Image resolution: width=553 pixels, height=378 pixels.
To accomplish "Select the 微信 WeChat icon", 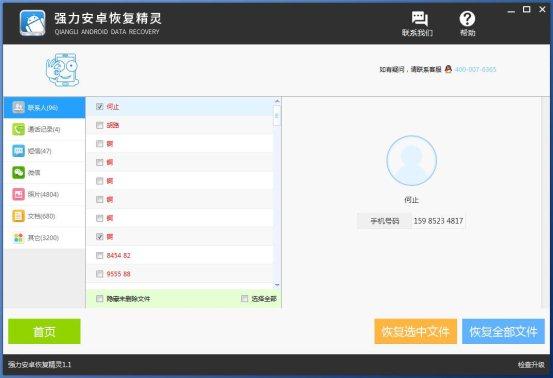I will point(18,172).
